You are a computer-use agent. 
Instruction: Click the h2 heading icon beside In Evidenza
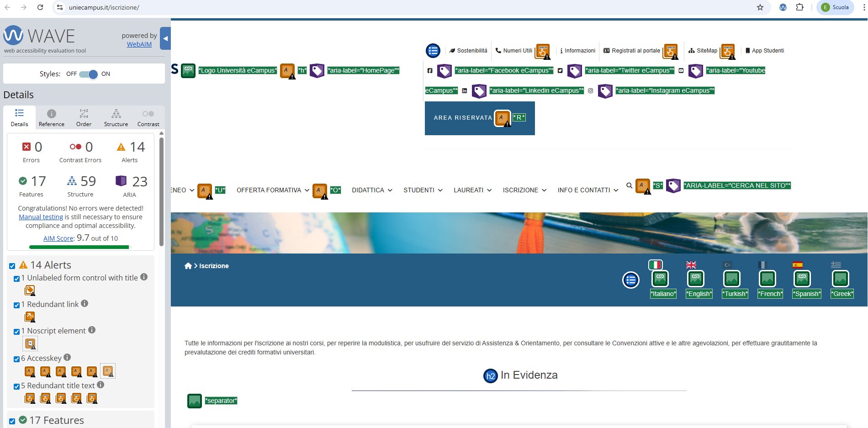click(x=490, y=376)
